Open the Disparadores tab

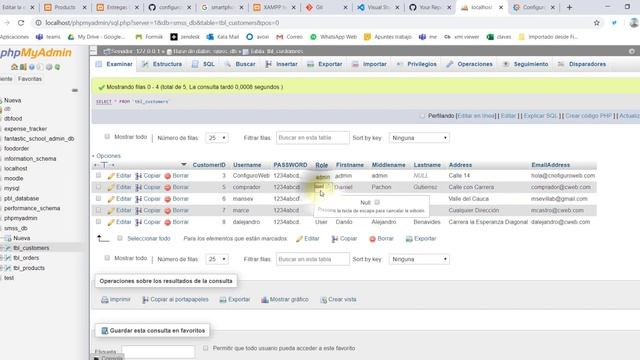point(582,64)
